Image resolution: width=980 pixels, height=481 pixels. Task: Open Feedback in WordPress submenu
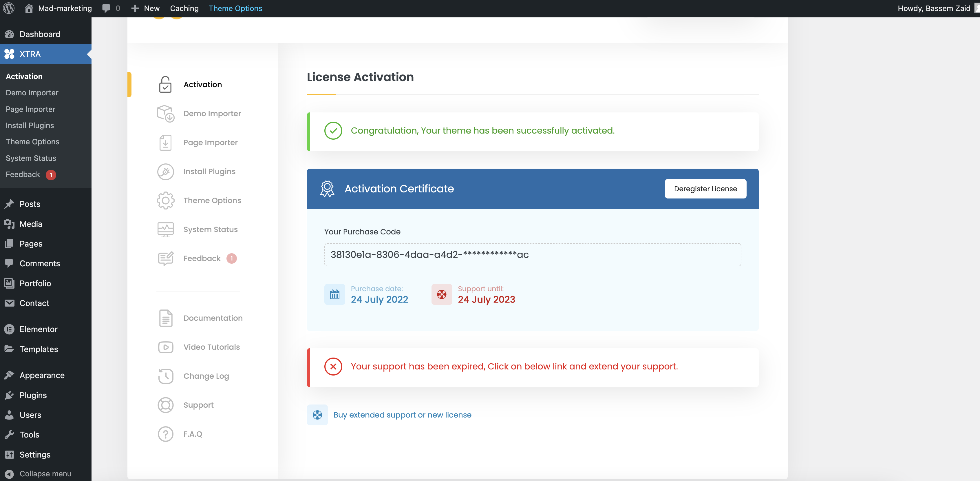pyautogui.click(x=23, y=175)
